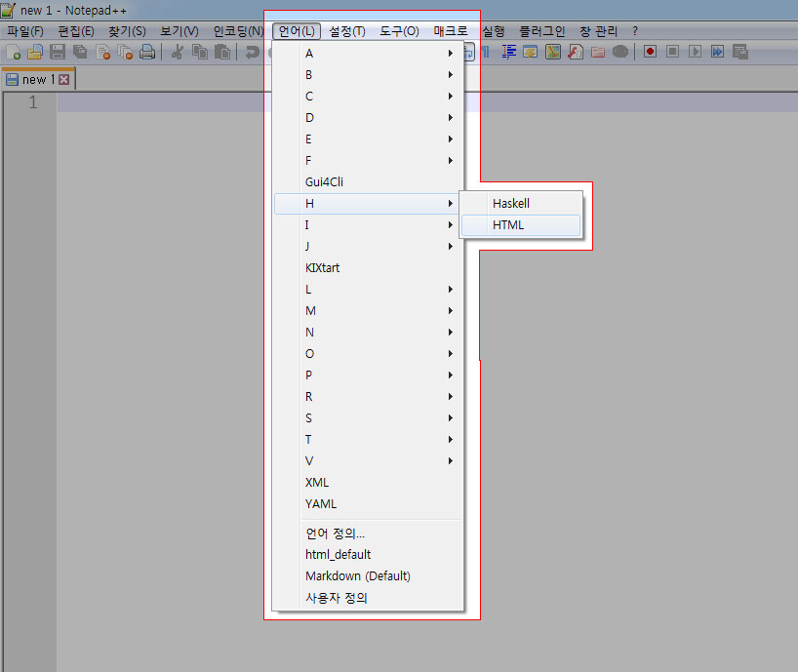Select HTML from the H submenu
798x672 pixels.
click(521, 225)
